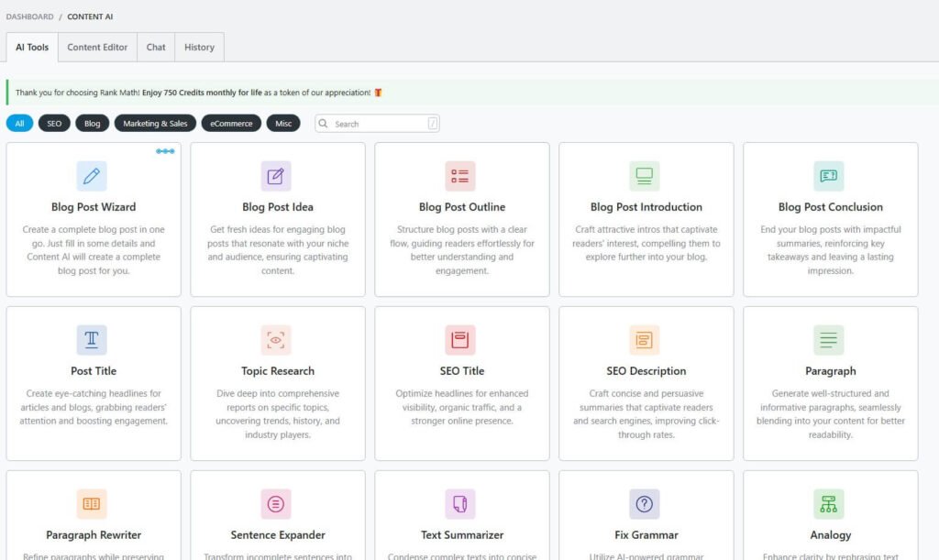Select the Paragraph Rewriter book icon
The image size is (939, 560).
(92, 504)
